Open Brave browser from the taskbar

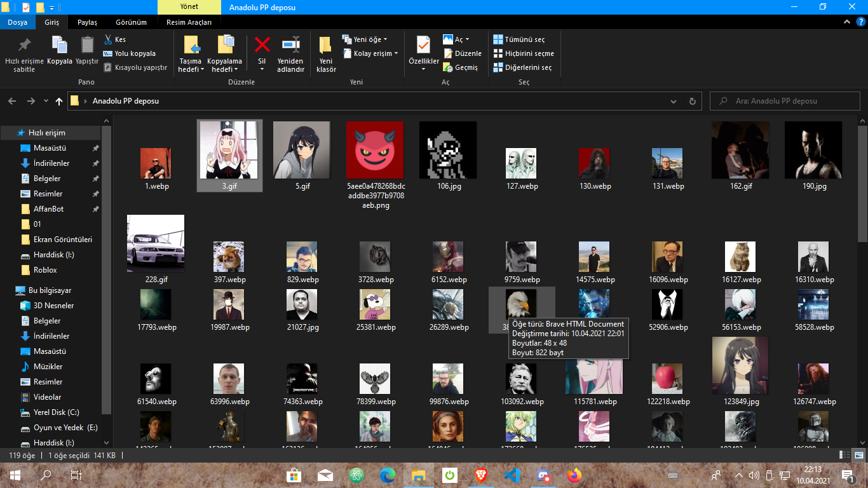pyautogui.click(x=481, y=475)
